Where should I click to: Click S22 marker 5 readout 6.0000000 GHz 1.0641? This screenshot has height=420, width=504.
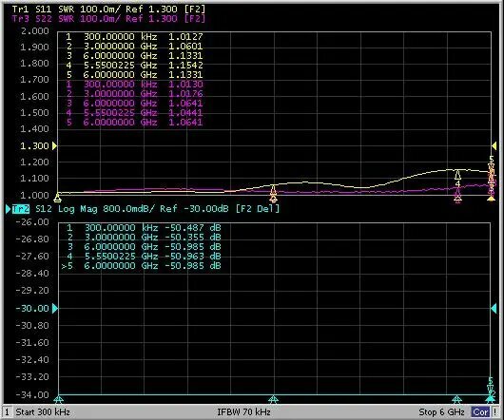135,123
